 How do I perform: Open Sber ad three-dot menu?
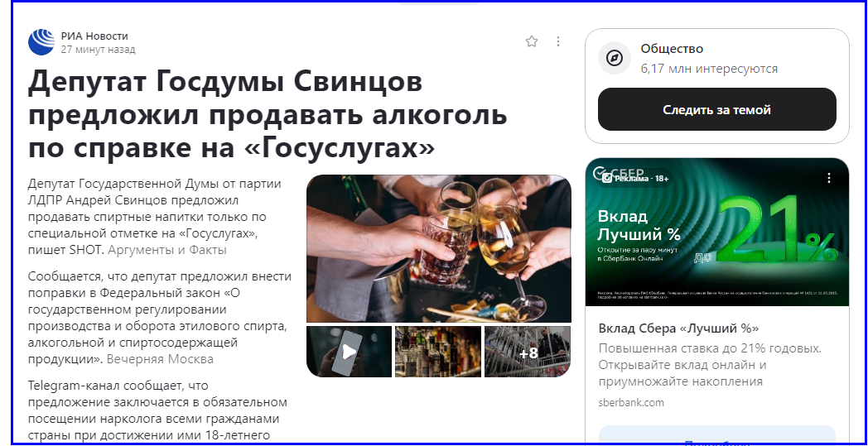coord(829,178)
